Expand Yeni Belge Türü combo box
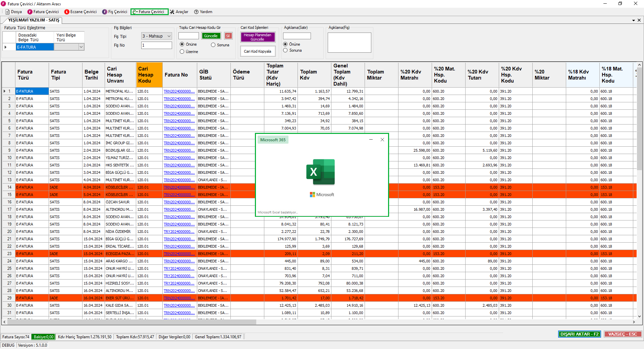This screenshot has height=349, width=644. (x=81, y=47)
